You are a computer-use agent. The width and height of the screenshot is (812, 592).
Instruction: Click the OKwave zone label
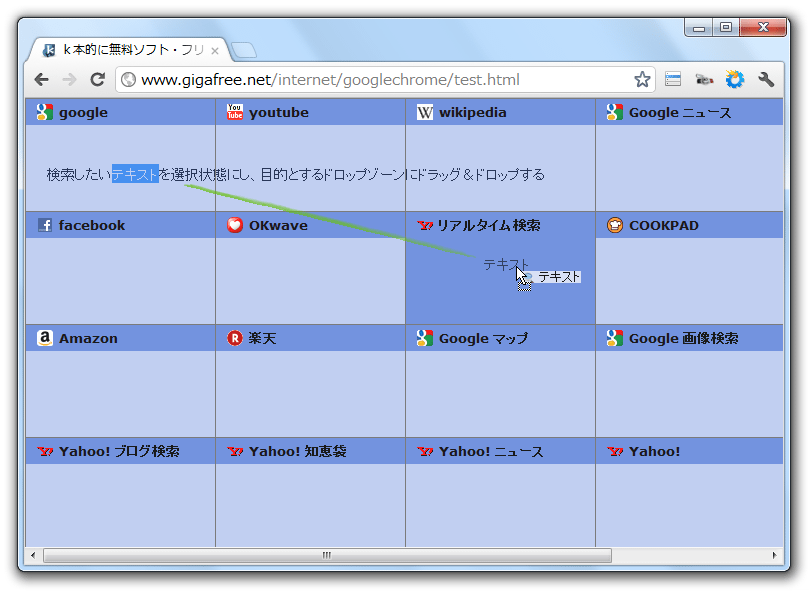278,225
